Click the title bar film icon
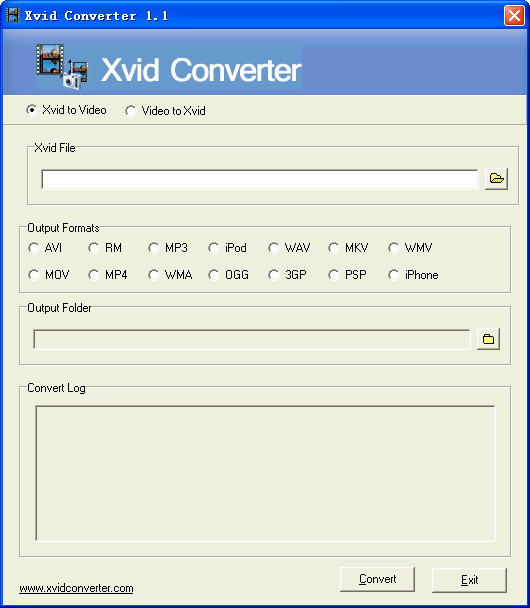Screen dimensions: 530x608 click(x=13, y=15)
